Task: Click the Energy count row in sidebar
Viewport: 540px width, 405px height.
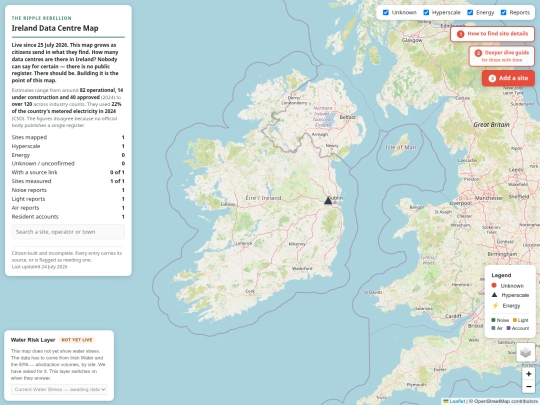Action: pyautogui.click(x=68, y=155)
